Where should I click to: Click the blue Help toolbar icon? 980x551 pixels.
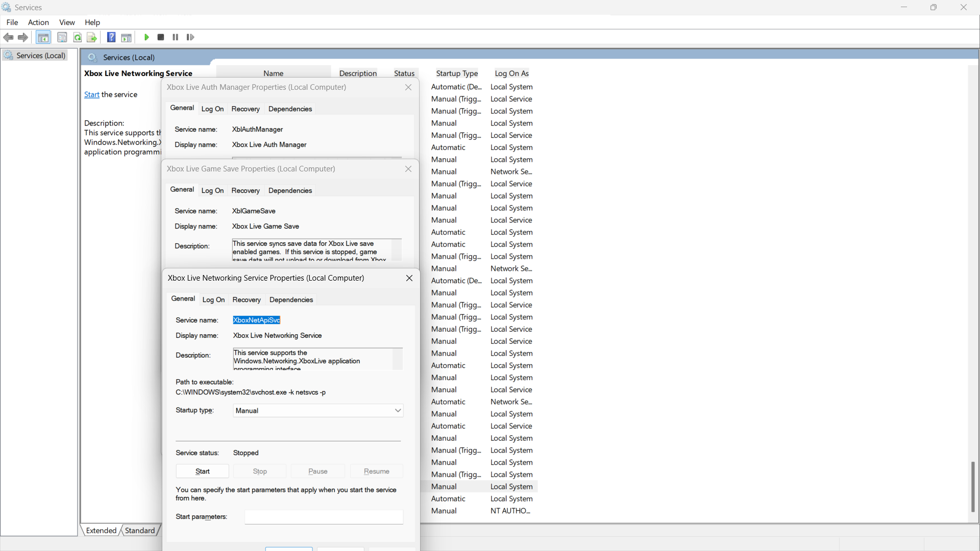[111, 37]
